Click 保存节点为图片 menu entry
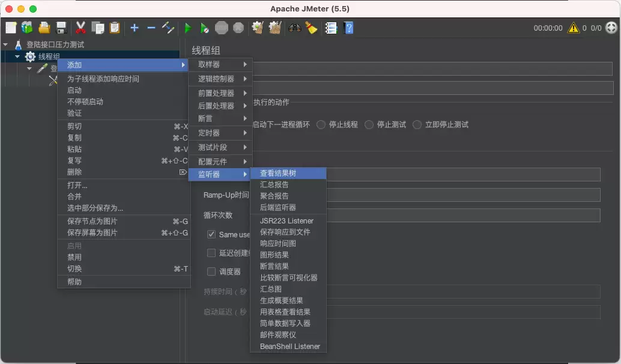The height and width of the screenshot is (364, 621). [x=123, y=222]
